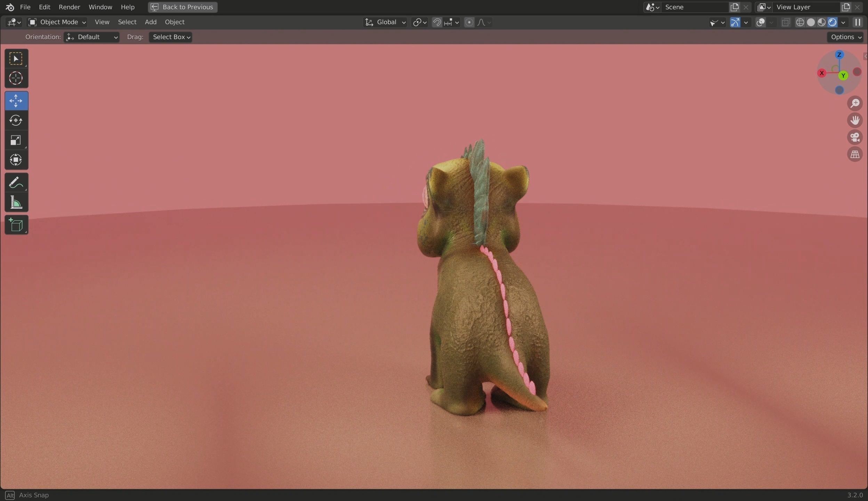Switch perspective/orthographic grid icon
868x501 pixels.
pos(855,154)
